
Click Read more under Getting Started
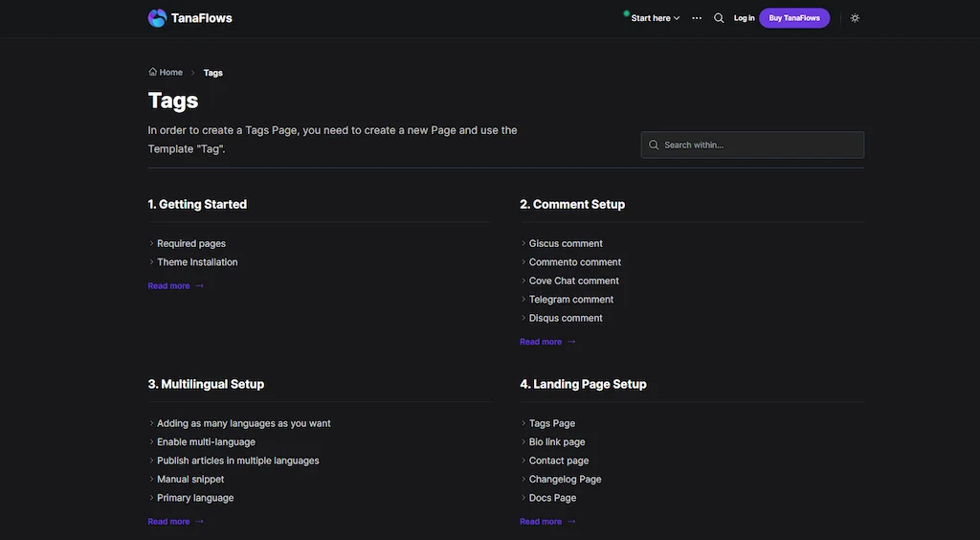tap(176, 285)
